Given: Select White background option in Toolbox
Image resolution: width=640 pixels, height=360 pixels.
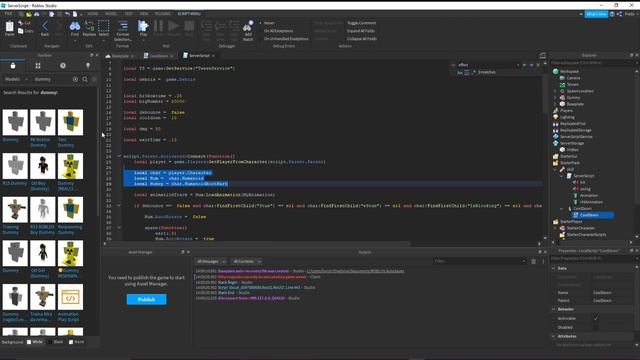Looking at the screenshot, I should point(35,342).
